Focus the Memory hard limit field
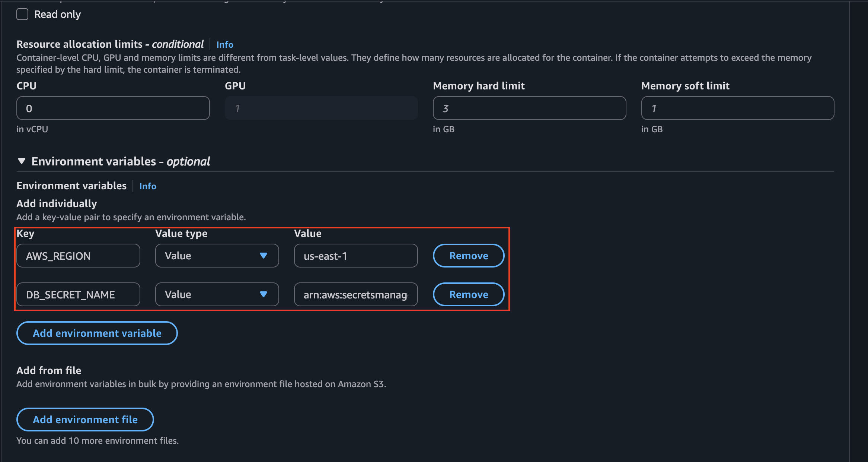The width and height of the screenshot is (868, 462). [x=529, y=108]
